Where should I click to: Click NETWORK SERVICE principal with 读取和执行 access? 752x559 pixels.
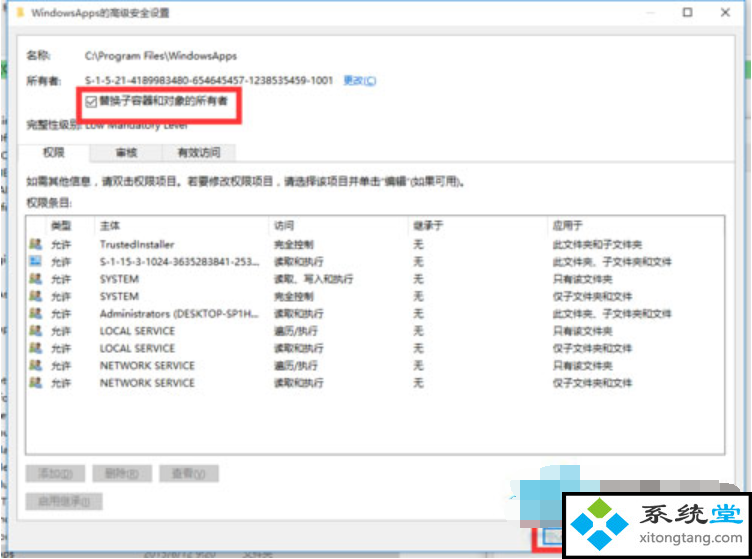[147, 383]
